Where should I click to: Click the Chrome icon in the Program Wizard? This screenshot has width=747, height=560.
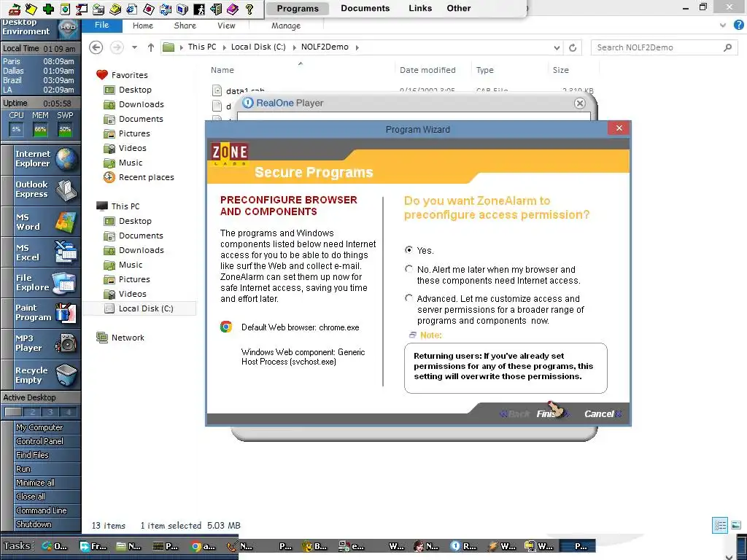point(226,327)
